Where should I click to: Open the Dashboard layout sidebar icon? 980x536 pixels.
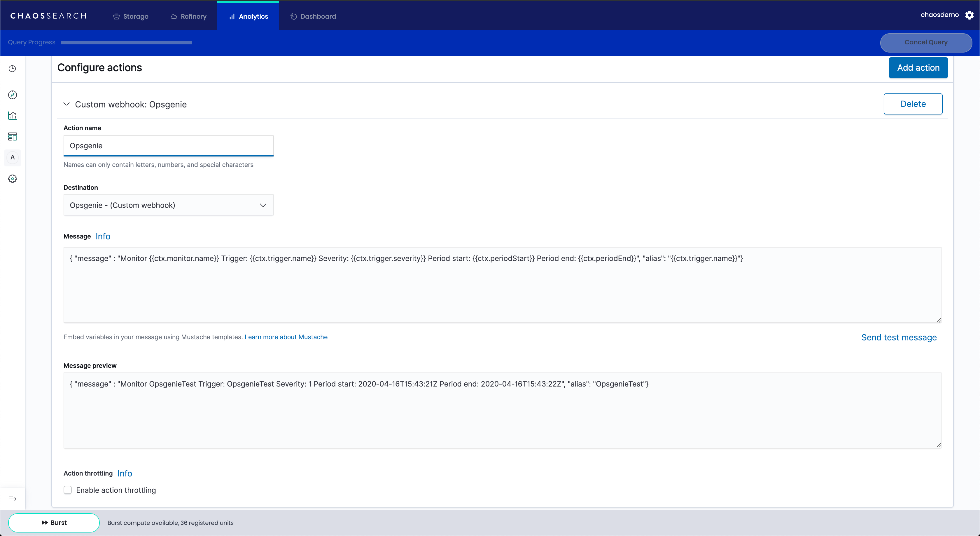[x=12, y=137]
